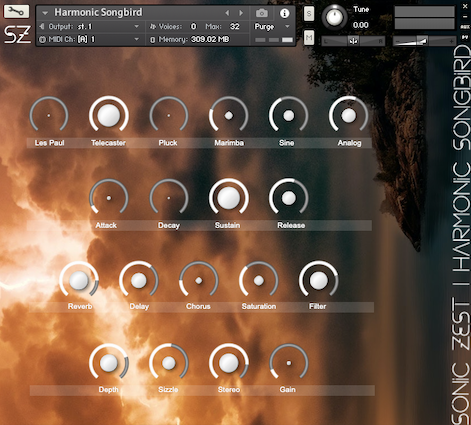Open the instrument info icon
The image size is (471, 425).
click(284, 13)
